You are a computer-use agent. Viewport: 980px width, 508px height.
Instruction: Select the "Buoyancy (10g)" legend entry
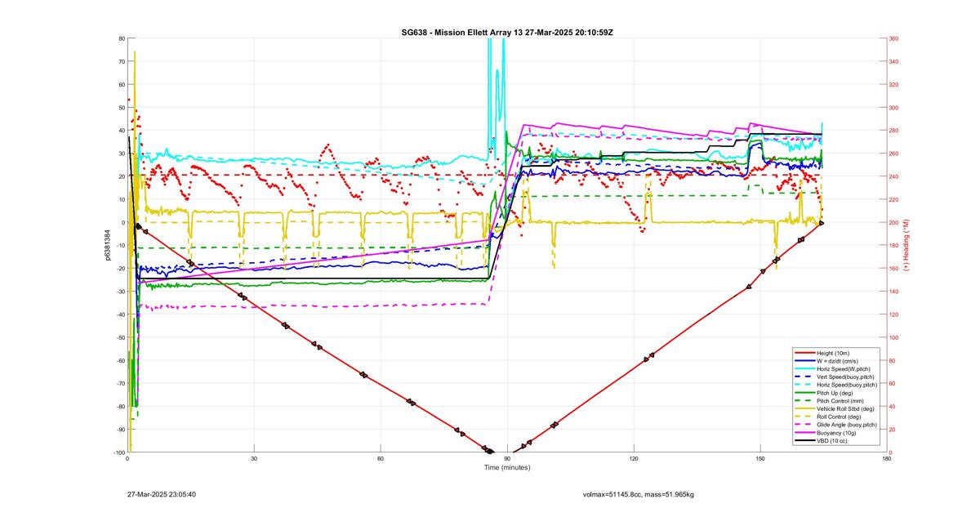click(x=837, y=432)
